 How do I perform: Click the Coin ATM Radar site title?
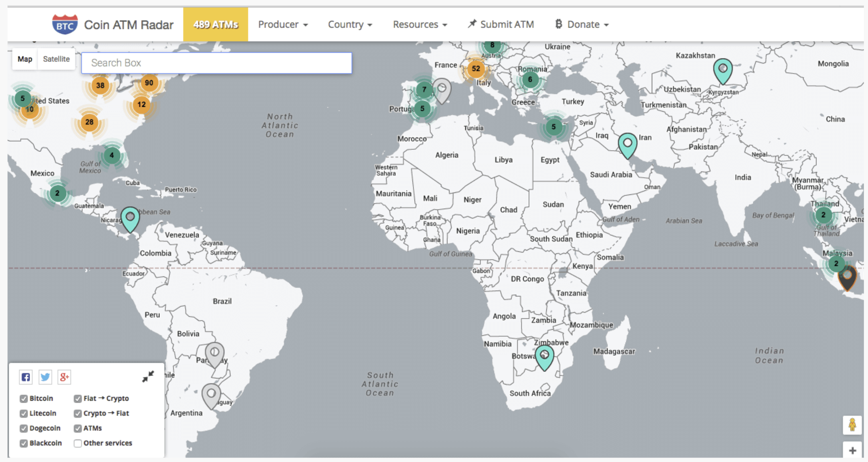(129, 25)
